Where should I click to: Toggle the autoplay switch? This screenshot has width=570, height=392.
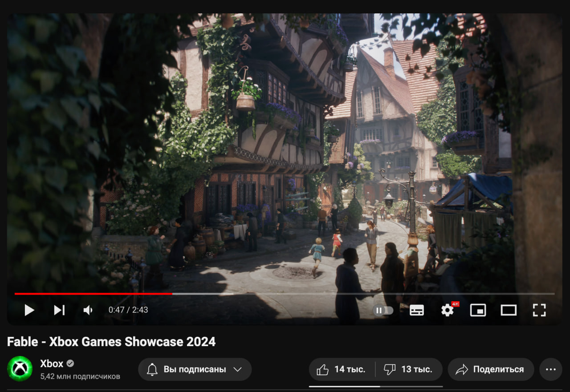point(383,310)
